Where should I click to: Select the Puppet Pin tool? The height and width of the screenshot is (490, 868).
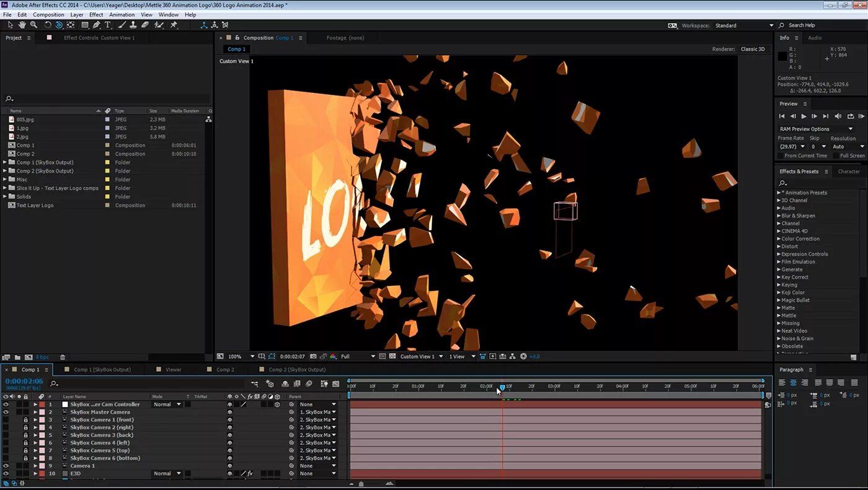tap(174, 25)
